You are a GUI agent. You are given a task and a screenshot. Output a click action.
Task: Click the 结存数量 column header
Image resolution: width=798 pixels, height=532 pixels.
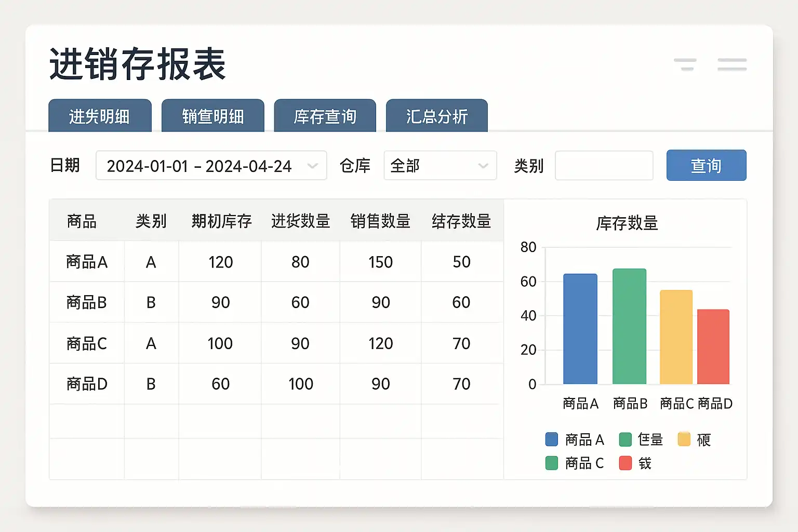(x=461, y=221)
